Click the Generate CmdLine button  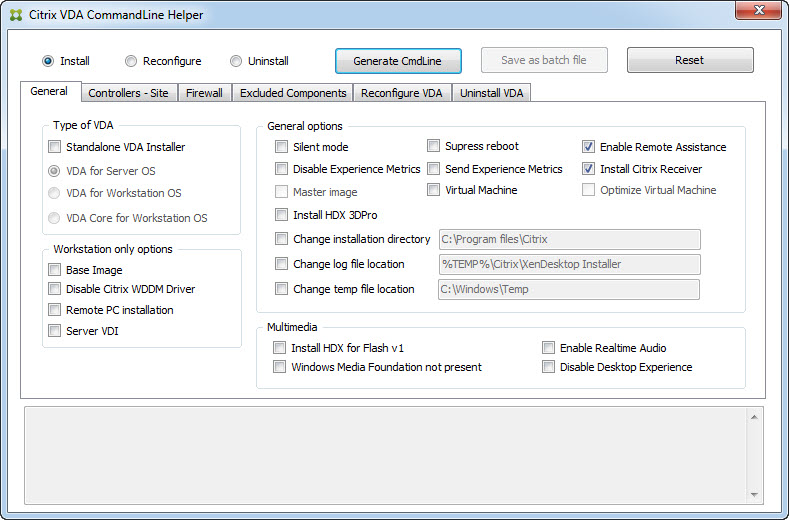[x=398, y=61]
